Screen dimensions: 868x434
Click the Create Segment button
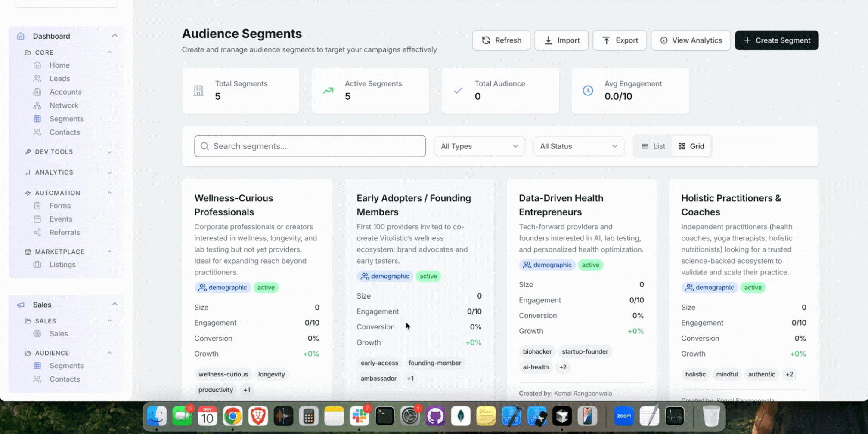(x=777, y=40)
